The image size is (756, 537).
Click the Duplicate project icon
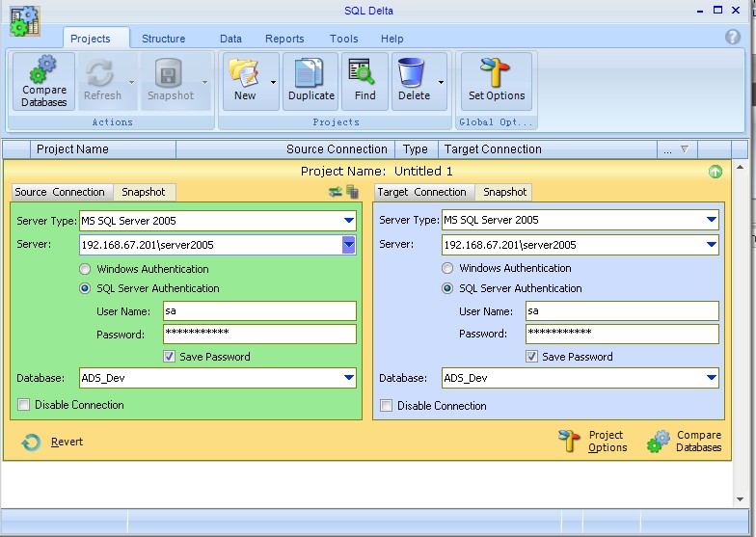[310, 81]
